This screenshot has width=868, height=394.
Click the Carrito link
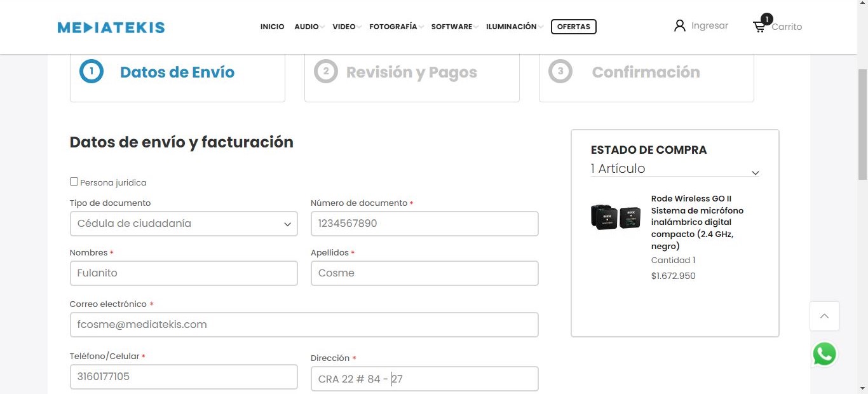(787, 27)
